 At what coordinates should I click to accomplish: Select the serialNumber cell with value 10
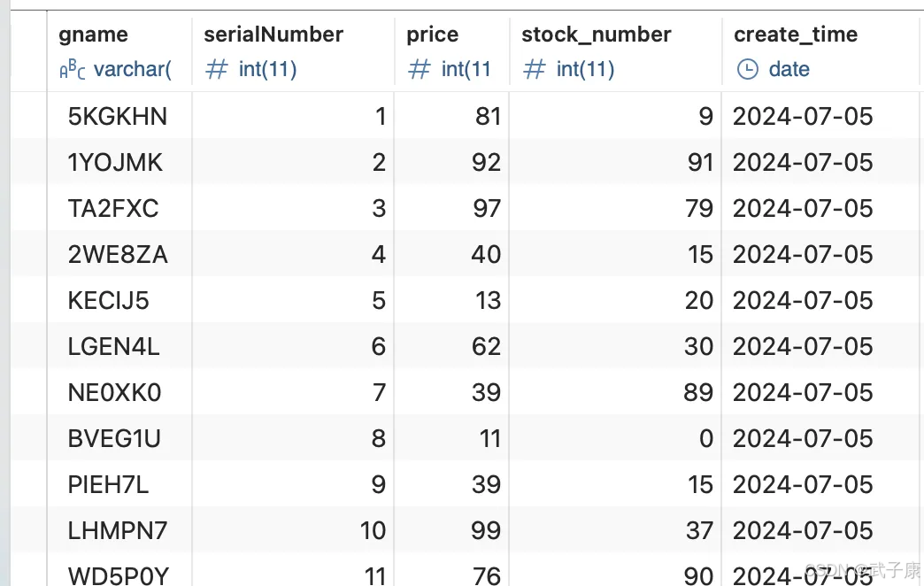point(293,529)
